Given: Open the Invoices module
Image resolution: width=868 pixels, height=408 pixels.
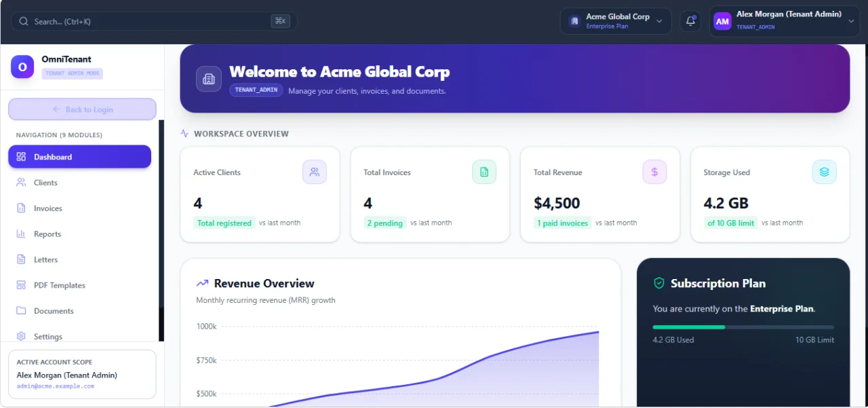Looking at the screenshot, I should [79, 208].
